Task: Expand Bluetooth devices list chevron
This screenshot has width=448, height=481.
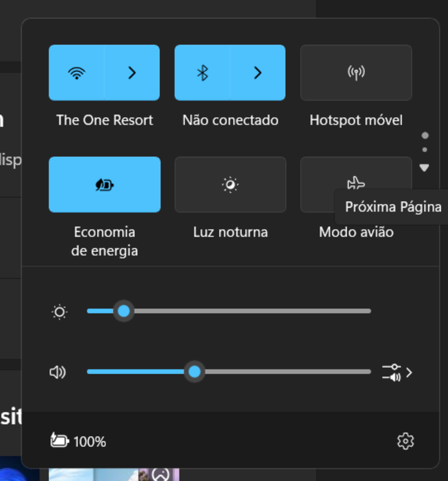Action: point(257,73)
